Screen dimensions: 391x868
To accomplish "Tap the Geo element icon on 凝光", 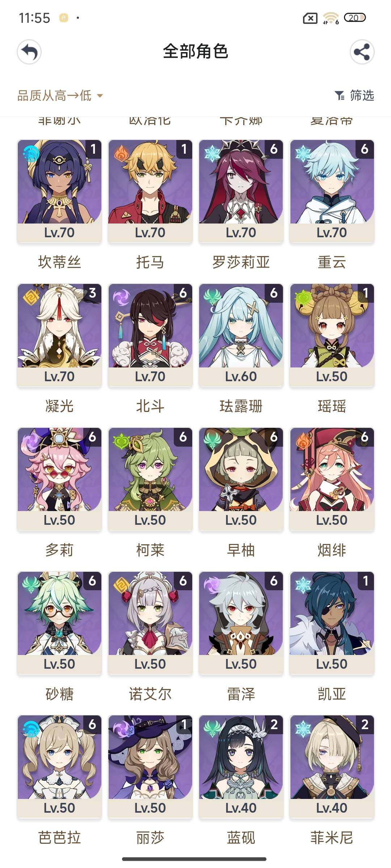I will (x=31, y=298).
